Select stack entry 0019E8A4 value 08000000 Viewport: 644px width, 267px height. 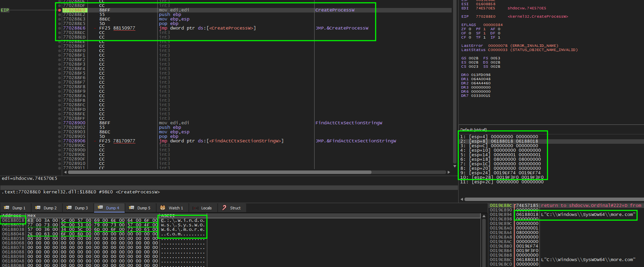click(x=566, y=233)
